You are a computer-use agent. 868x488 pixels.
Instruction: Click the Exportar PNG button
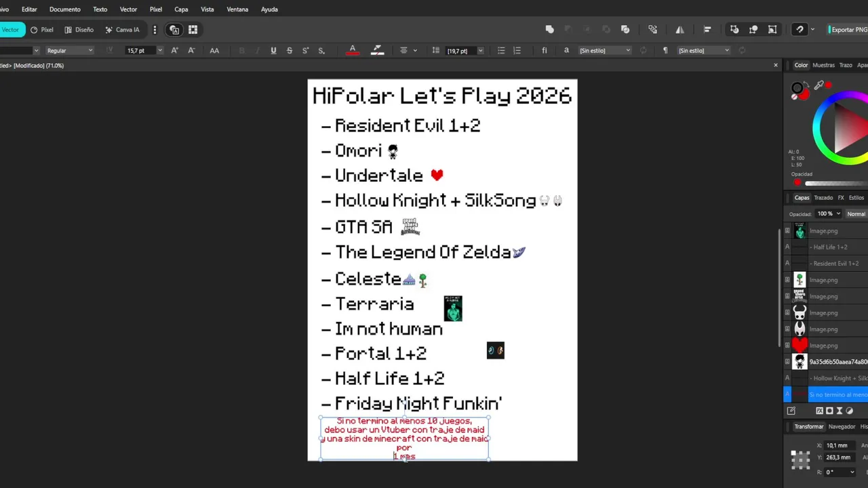[x=848, y=30]
